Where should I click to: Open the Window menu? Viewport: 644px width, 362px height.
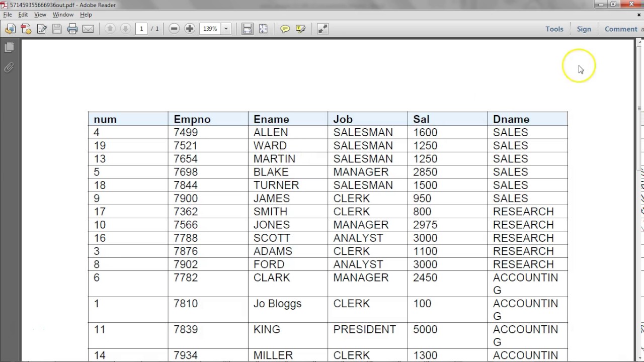point(63,15)
